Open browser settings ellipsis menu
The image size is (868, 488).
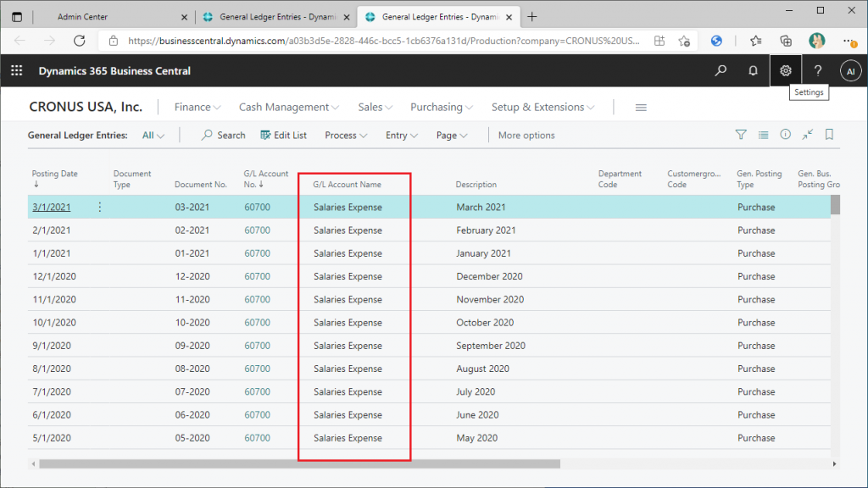[849, 41]
